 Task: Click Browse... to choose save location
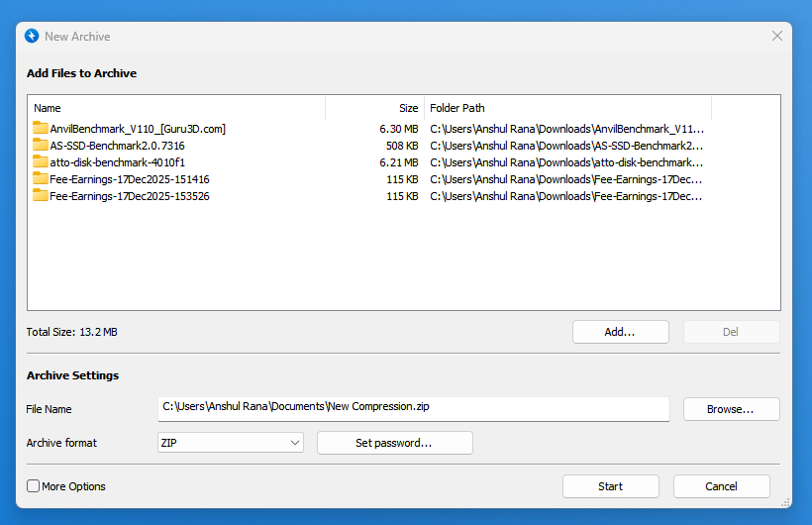(731, 409)
